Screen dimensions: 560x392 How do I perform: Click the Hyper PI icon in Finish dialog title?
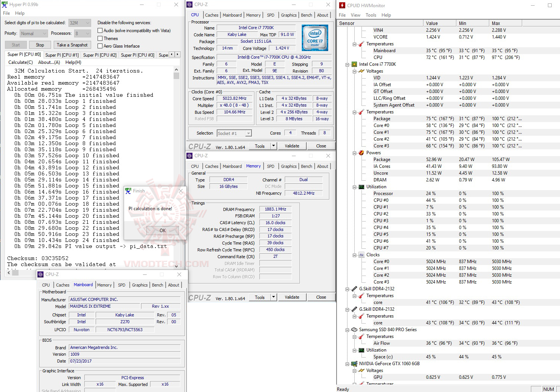point(128,191)
